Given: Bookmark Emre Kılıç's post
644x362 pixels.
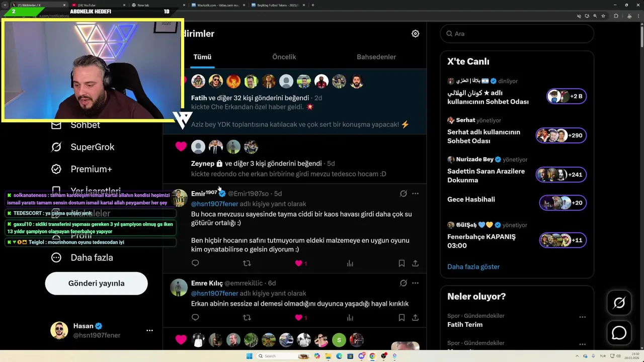Looking at the screenshot, I should pos(401,317).
